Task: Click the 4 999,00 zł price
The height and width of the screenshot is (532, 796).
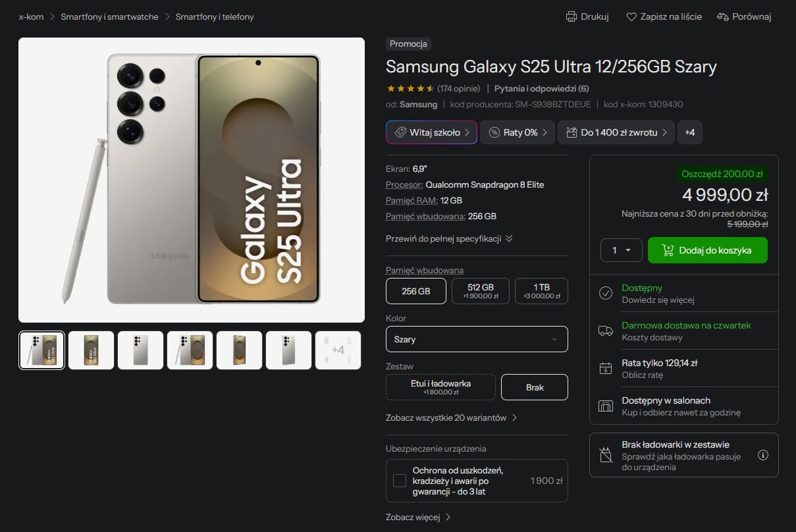Action: pos(725,195)
